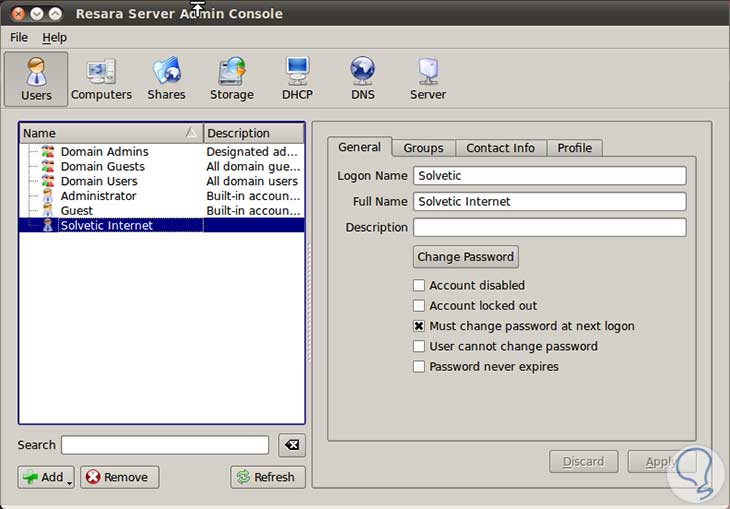Image resolution: width=730 pixels, height=509 pixels.
Task: Enable the Account disabled checkbox
Action: (420, 286)
